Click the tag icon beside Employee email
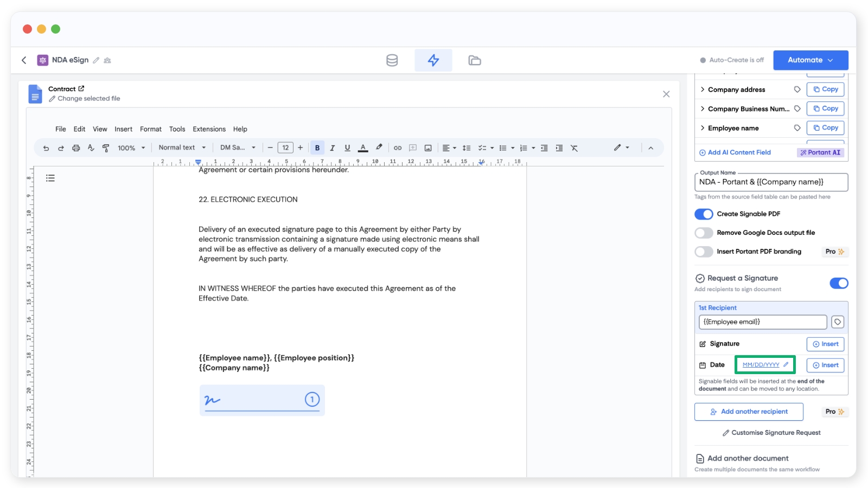This screenshot has height=488, width=868. [x=838, y=322]
